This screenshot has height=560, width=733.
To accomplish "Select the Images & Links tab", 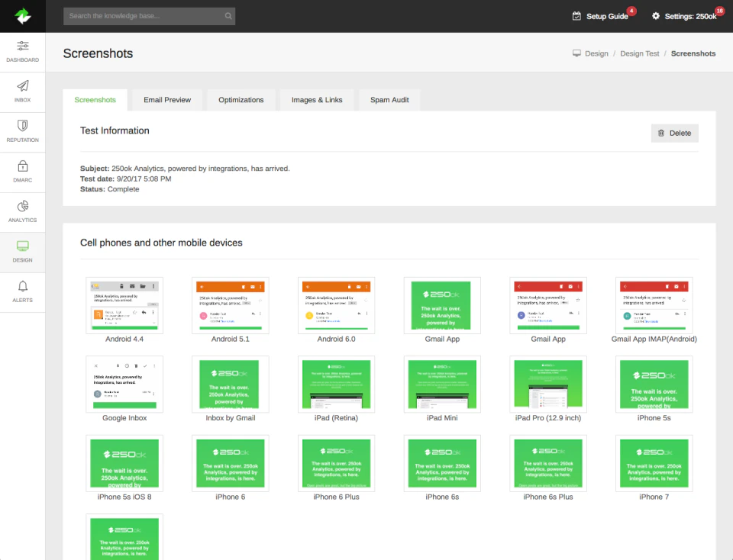I will click(x=316, y=99).
